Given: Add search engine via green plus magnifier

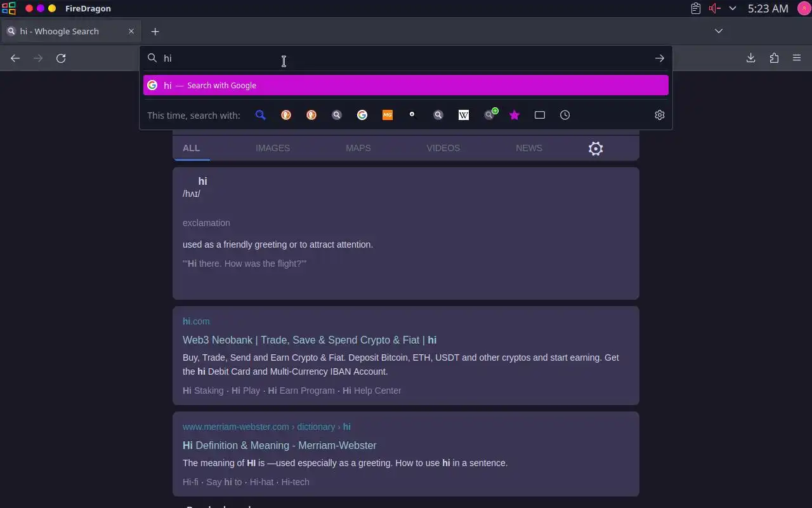Looking at the screenshot, I should (490, 114).
